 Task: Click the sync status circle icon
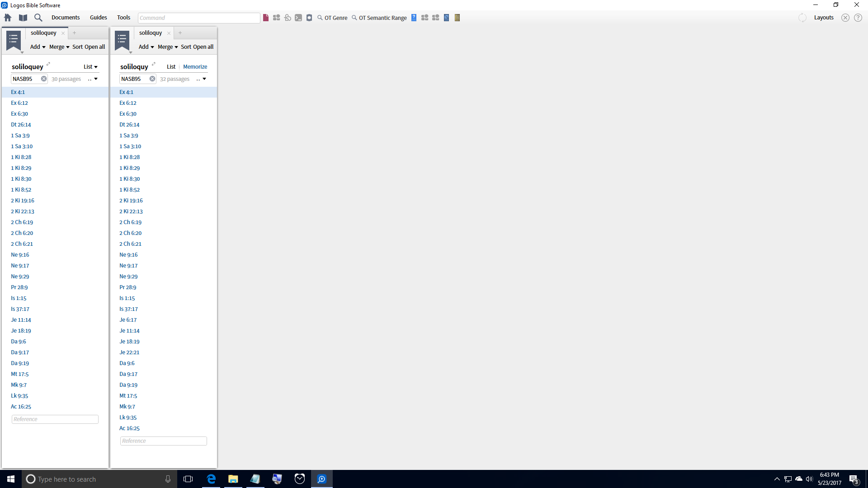pos(802,18)
